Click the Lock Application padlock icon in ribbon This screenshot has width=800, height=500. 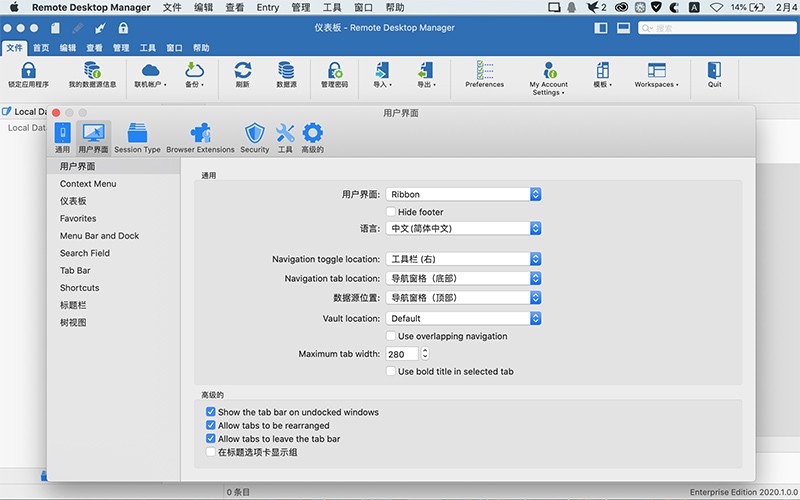point(29,70)
